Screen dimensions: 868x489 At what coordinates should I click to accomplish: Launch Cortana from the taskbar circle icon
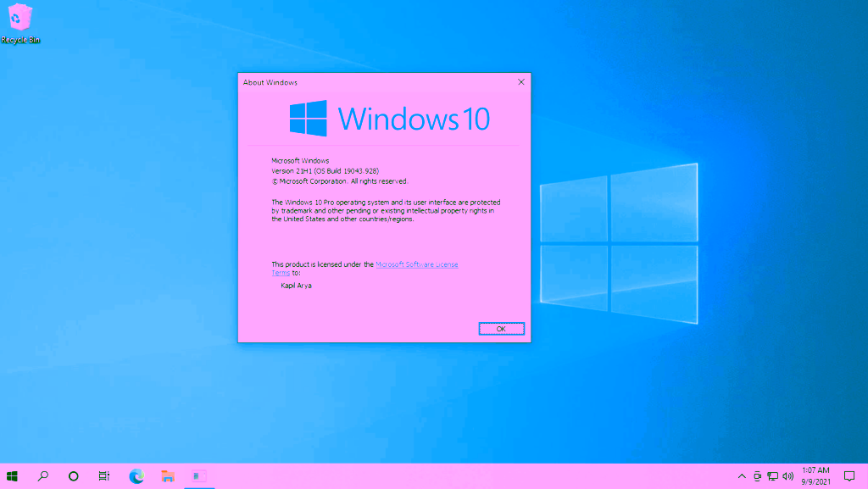[74, 476]
